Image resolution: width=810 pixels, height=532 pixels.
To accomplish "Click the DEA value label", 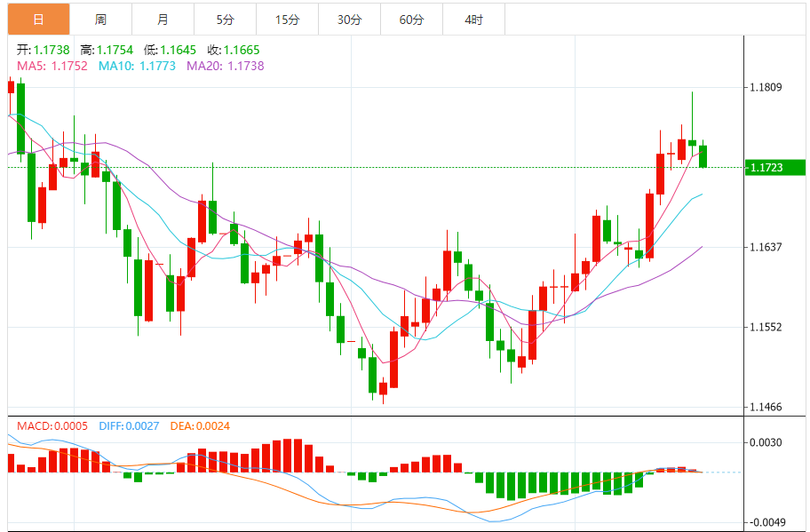I will pyautogui.click(x=201, y=426).
